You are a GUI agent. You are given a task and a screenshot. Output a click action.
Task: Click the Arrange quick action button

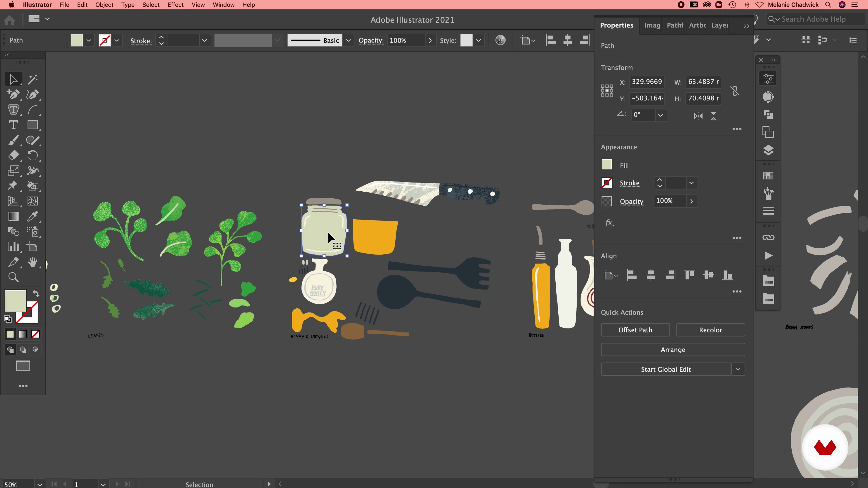click(672, 350)
